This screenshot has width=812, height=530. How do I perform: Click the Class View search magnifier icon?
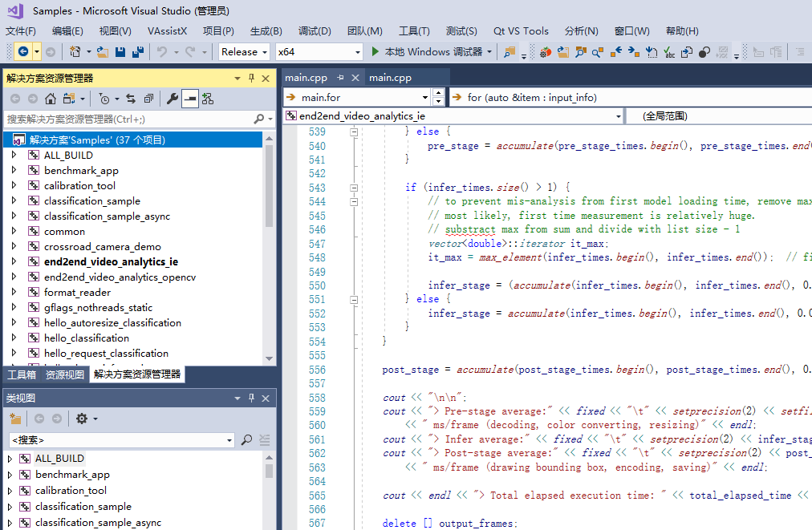click(246, 439)
